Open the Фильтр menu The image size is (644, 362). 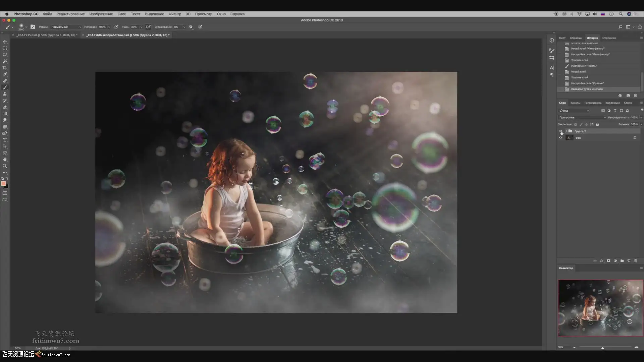[x=175, y=14]
